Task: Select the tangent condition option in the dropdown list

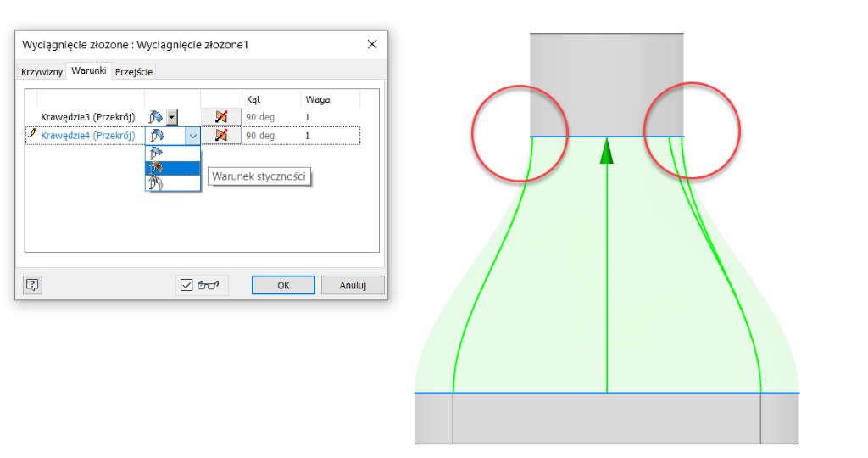Action: pos(157,168)
